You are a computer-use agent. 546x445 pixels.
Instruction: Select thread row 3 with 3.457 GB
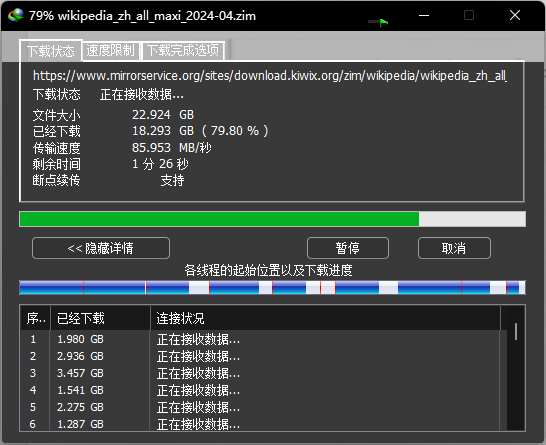click(260, 373)
